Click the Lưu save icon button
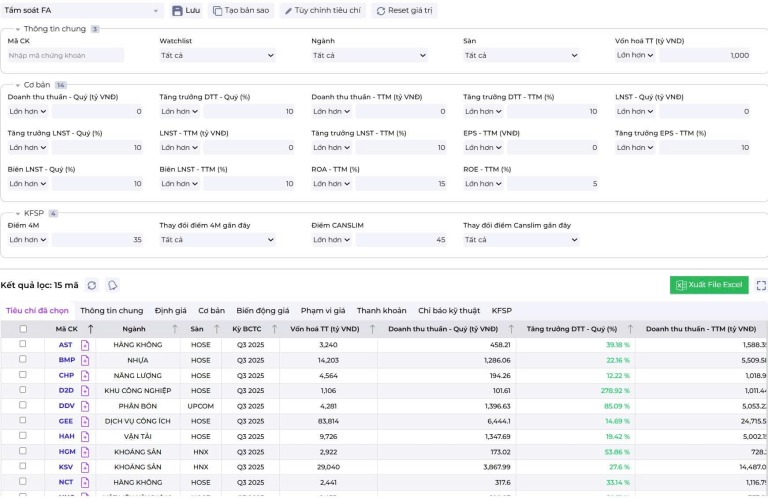The image size is (768, 498). click(186, 10)
